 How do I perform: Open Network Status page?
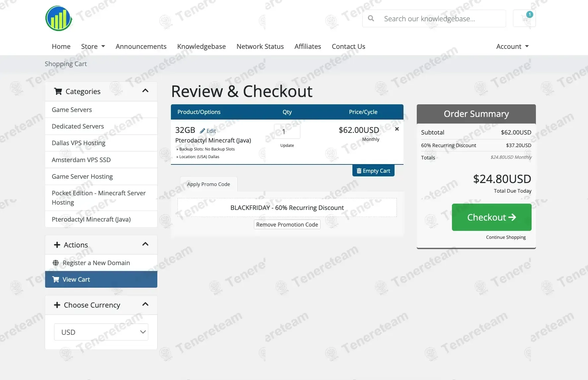(260, 47)
